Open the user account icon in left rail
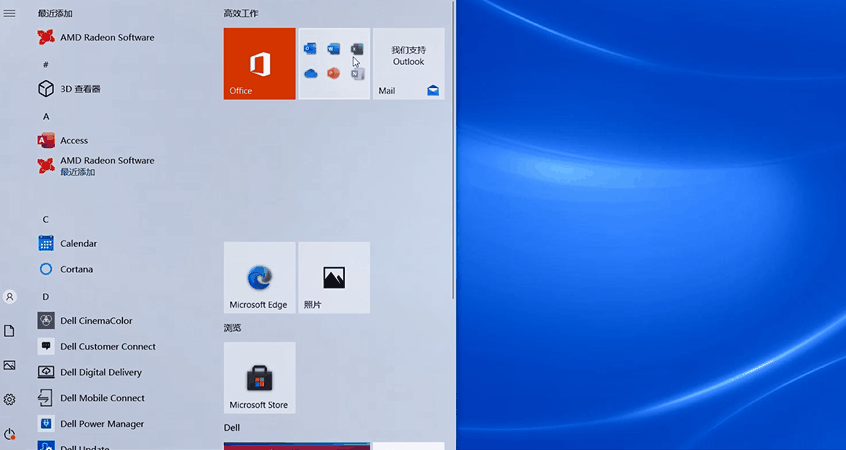This screenshot has width=846, height=450. coord(9,297)
